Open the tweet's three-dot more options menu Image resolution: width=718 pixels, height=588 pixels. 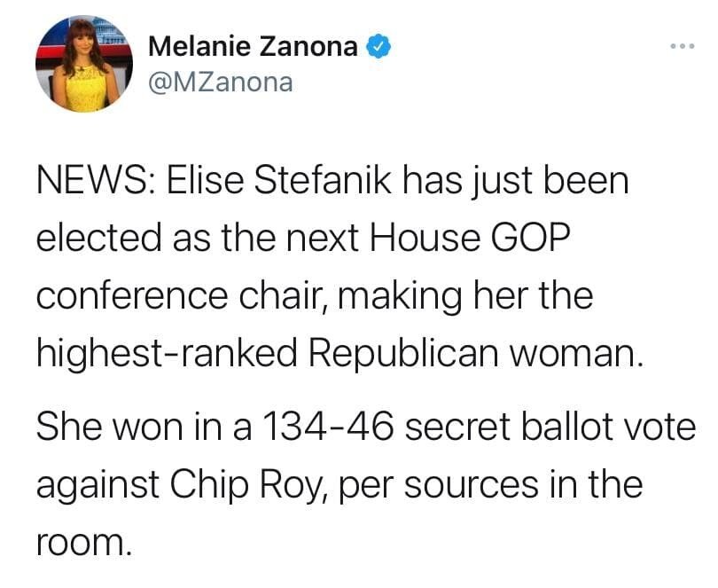pyautogui.click(x=682, y=45)
